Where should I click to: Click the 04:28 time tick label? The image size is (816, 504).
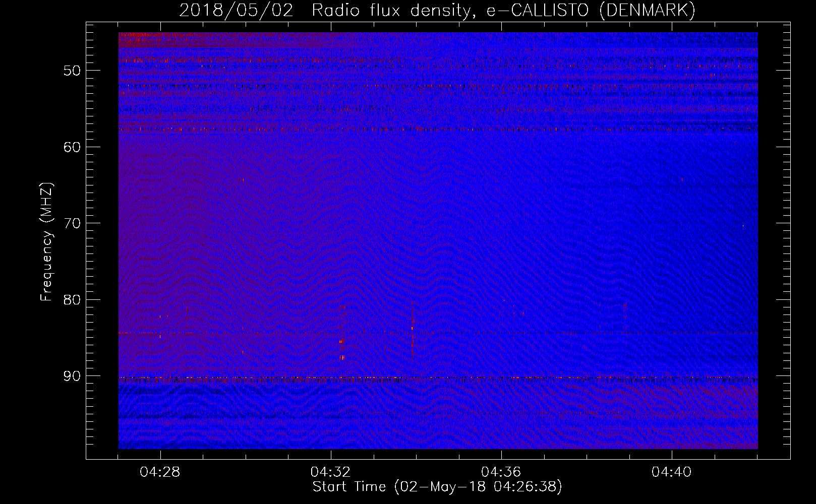pyautogui.click(x=160, y=472)
